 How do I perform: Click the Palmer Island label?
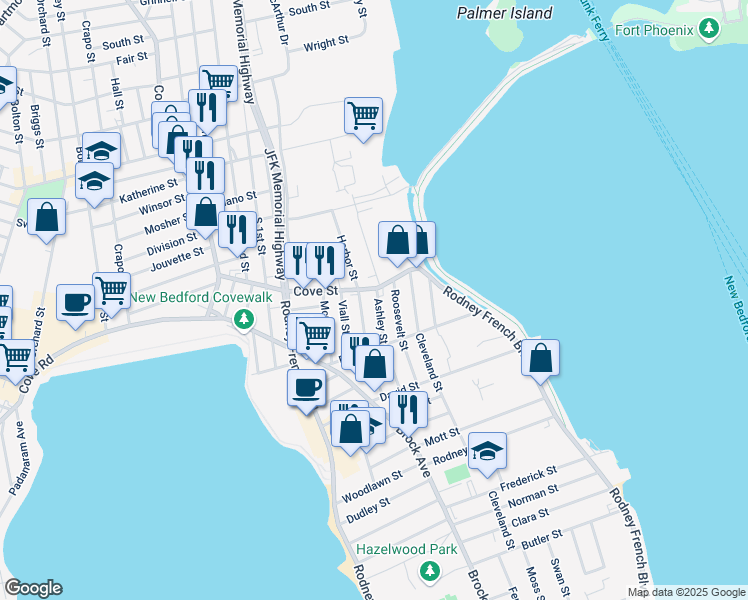[505, 13]
